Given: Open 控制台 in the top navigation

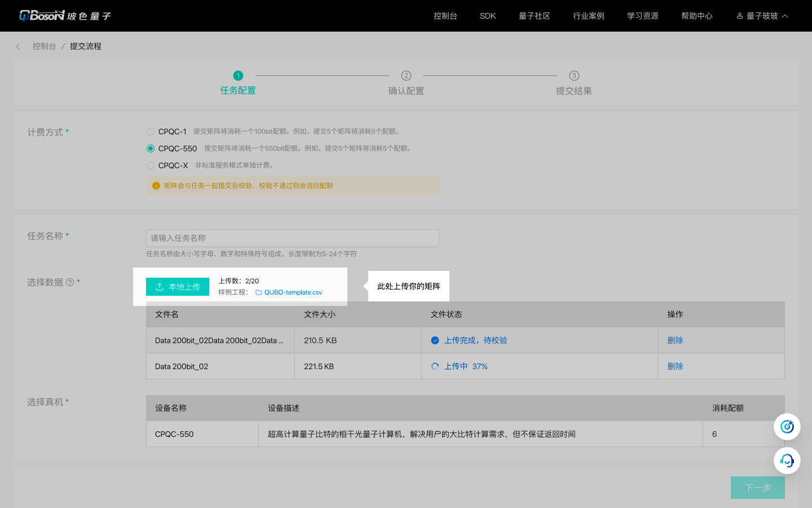Looking at the screenshot, I should pyautogui.click(x=445, y=16).
